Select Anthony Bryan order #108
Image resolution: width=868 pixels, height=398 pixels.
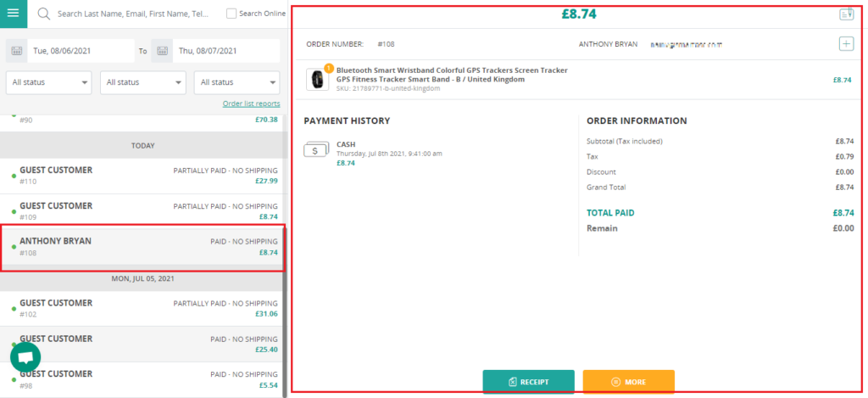142,247
